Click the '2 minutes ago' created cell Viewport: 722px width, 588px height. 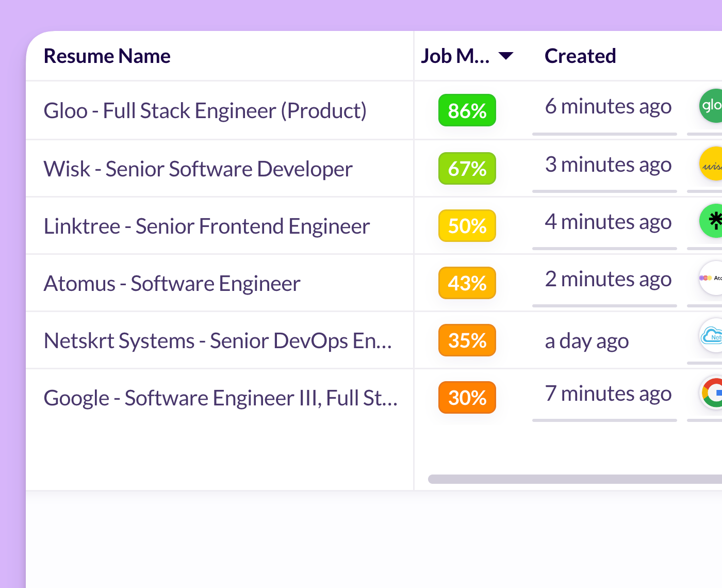point(608,279)
